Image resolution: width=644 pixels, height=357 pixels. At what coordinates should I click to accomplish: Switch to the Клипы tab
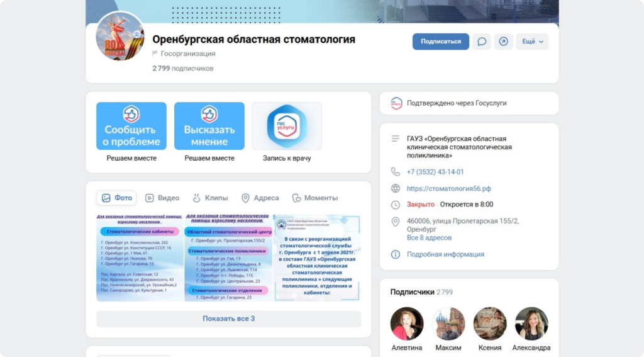tap(210, 198)
